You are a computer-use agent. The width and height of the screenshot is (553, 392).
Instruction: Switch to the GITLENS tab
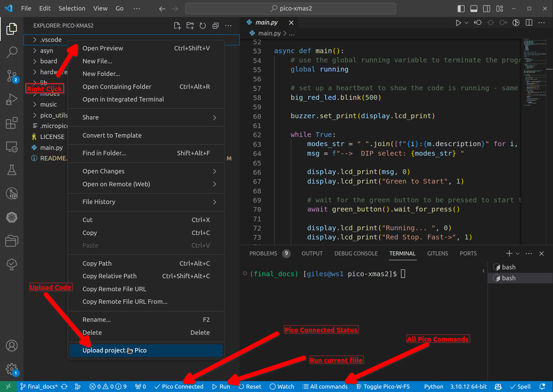[x=438, y=253]
